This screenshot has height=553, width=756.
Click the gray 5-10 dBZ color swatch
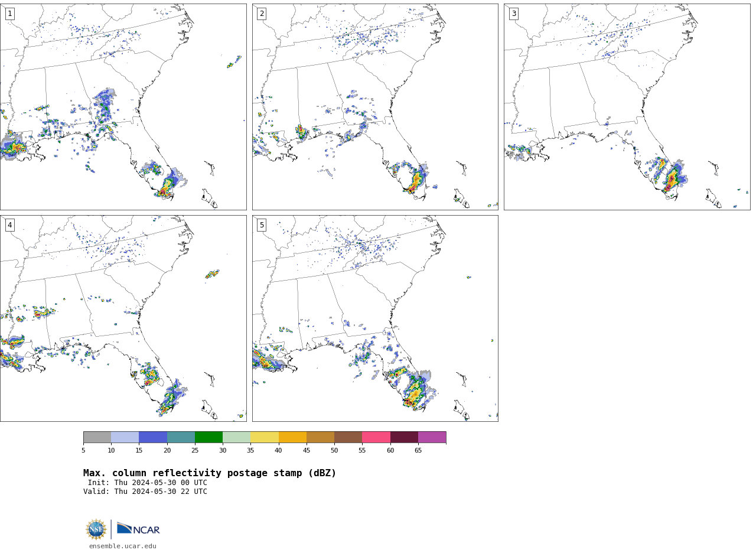point(97,437)
